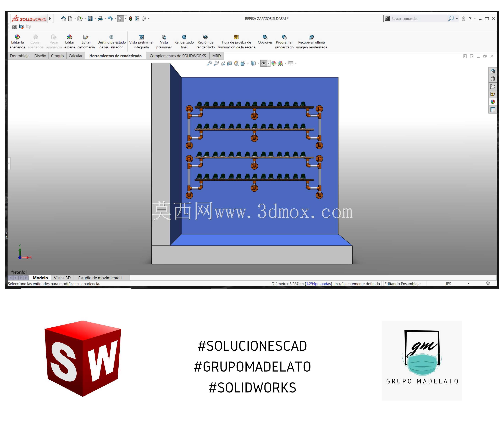Open Vista preliminar render window
This screenshot has width=504, height=422.
164,42
